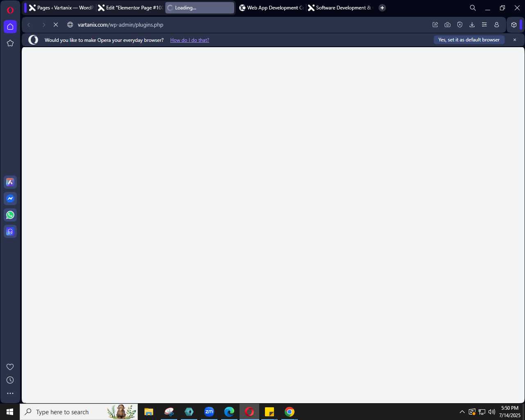This screenshot has width=525, height=420.
Task: Open WhatsApp in sidebar
Action: (10, 215)
